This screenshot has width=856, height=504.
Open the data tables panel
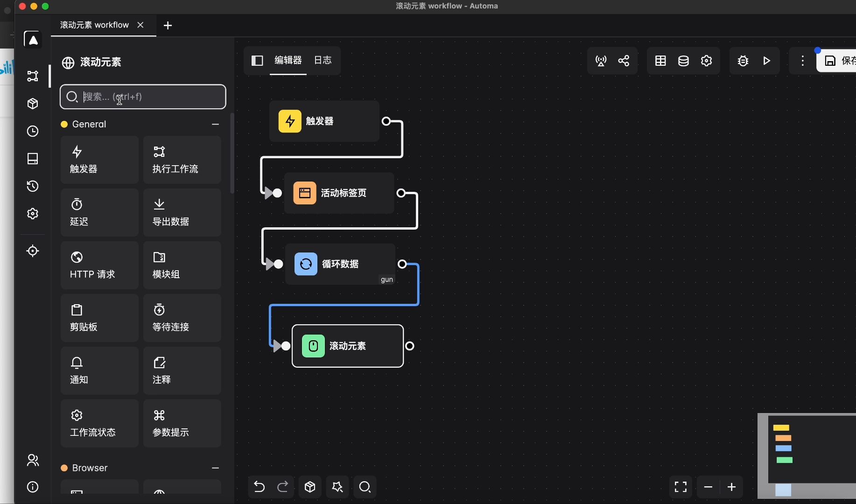coord(660,61)
